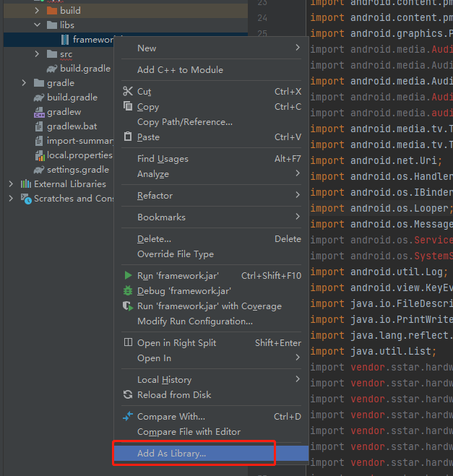Click the libs folder icon
This screenshot has width=453, height=476.
(52, 25)
